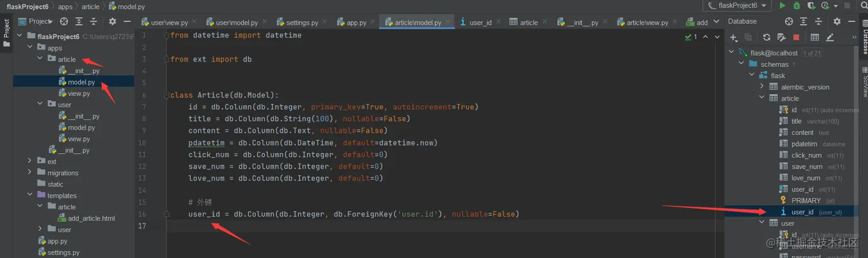Locate opened file in Project panel
868x258 pixels.
point(64,21)
